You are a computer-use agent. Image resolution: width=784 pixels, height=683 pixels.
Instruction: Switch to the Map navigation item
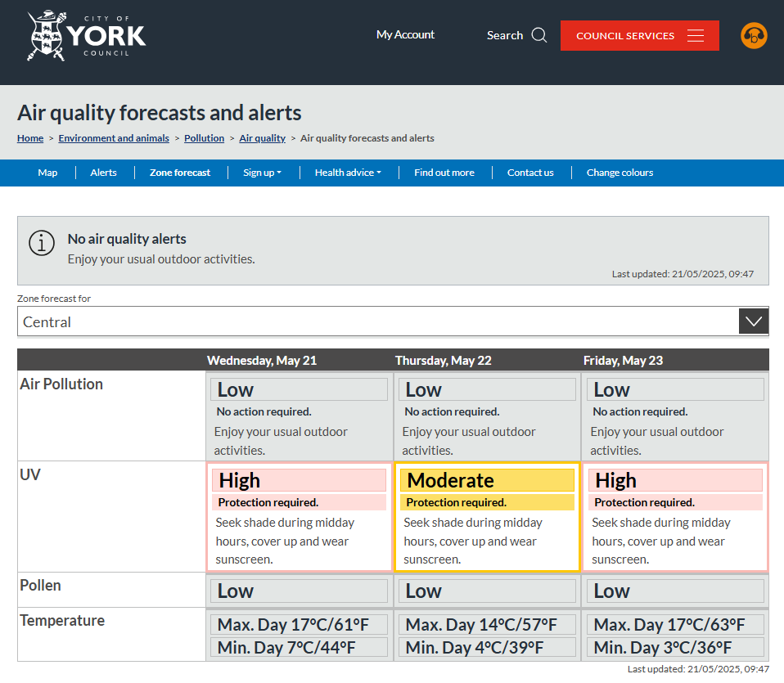click(47, 173)
